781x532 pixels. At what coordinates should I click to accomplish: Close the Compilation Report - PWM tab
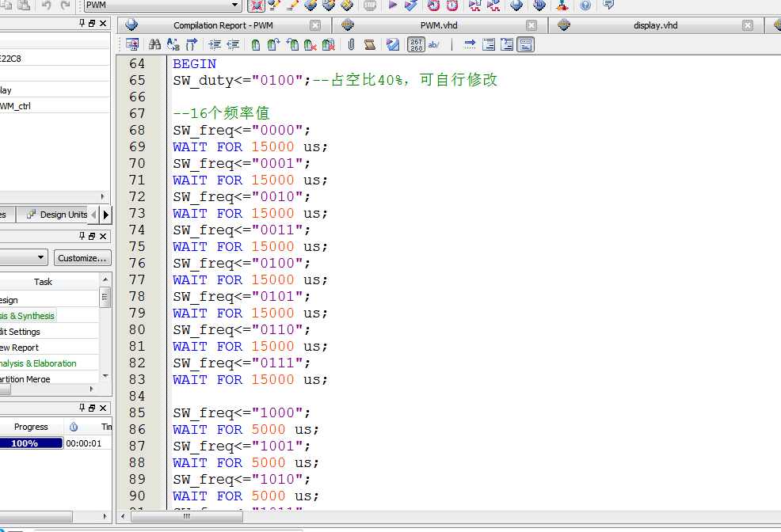coord(315,25)
